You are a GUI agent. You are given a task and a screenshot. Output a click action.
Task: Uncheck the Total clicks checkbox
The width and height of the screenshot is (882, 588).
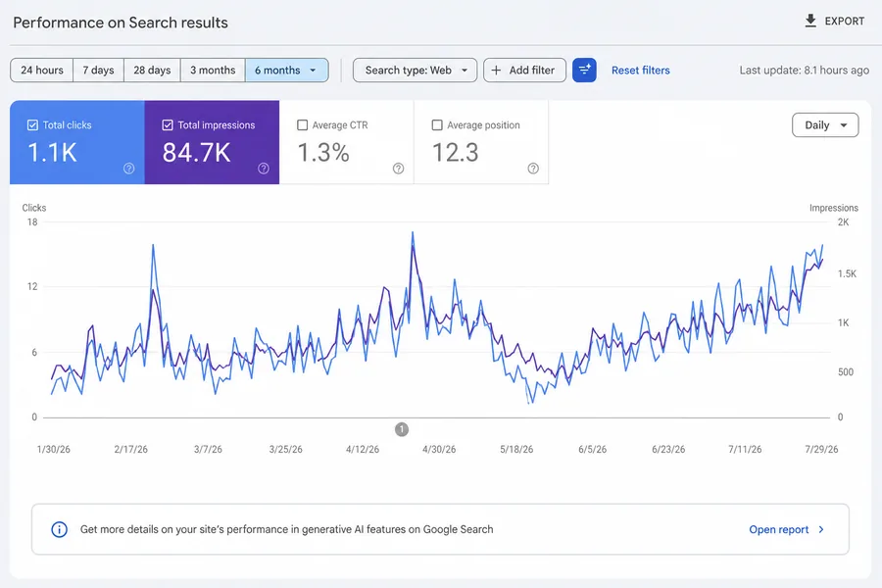tap(32, 124)
